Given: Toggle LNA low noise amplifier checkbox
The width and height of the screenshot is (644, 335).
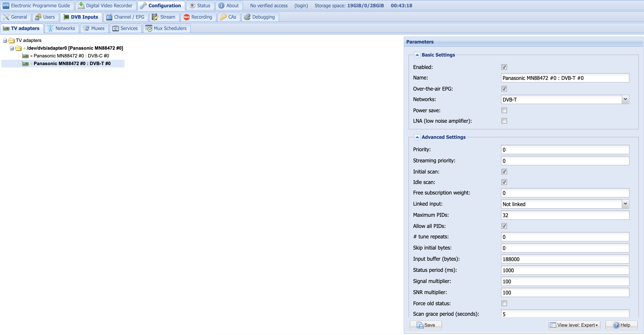Looking at the screenshot, I should click(x=504, y=121).
